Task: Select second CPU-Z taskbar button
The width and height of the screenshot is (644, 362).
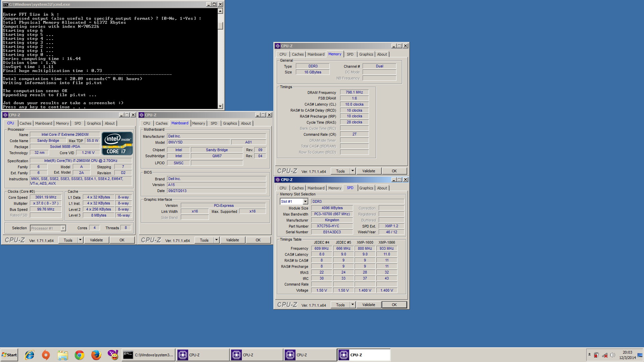Action: 256,355
